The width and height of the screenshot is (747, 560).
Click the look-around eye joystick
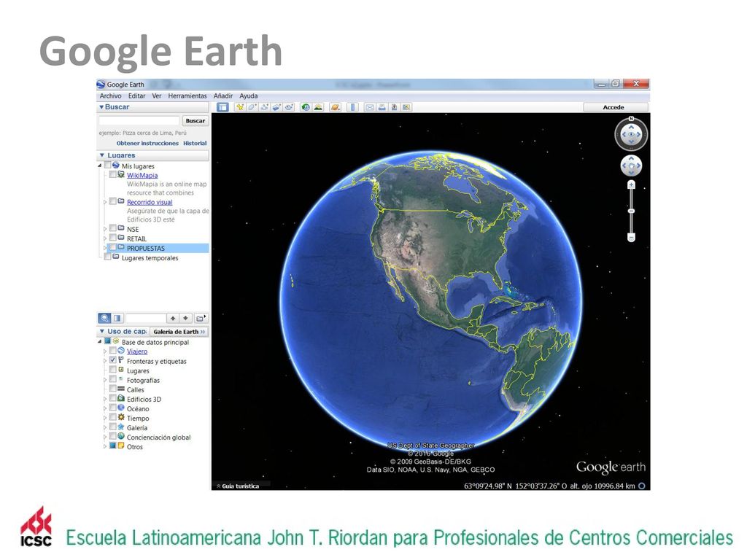click(x=631, y=135)
